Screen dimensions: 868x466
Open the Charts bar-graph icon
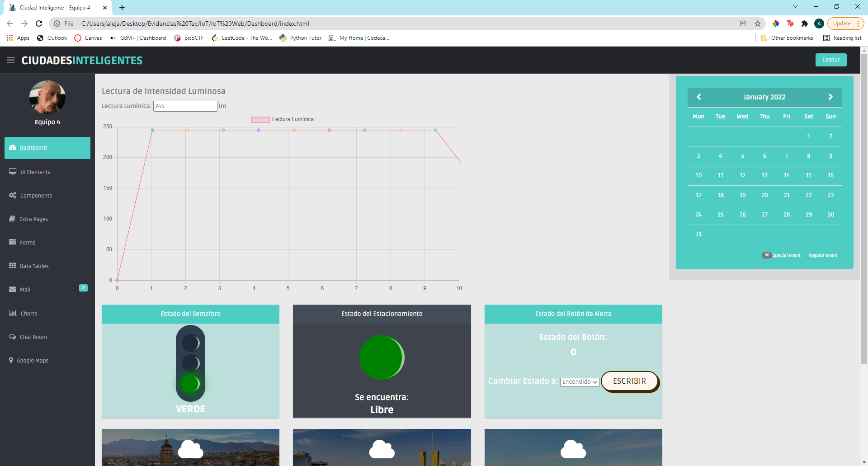pyautogui.click(x=13, y=313)
